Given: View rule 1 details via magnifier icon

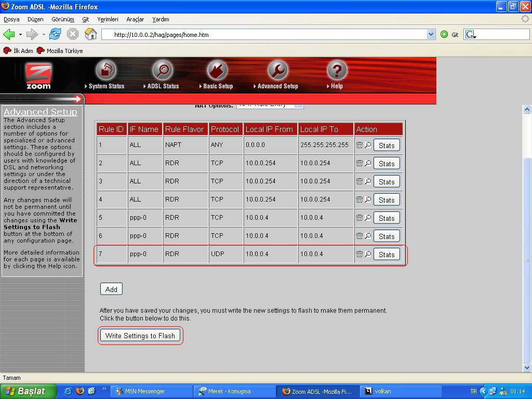Looking at the screenshot, I should click(x=368, y=145).
